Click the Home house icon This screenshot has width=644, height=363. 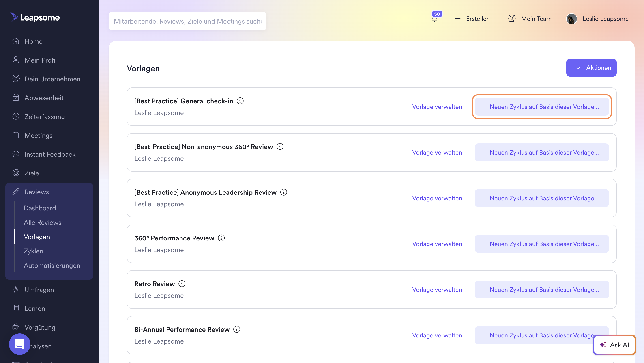pyautogui.click(x=16, y=41)
